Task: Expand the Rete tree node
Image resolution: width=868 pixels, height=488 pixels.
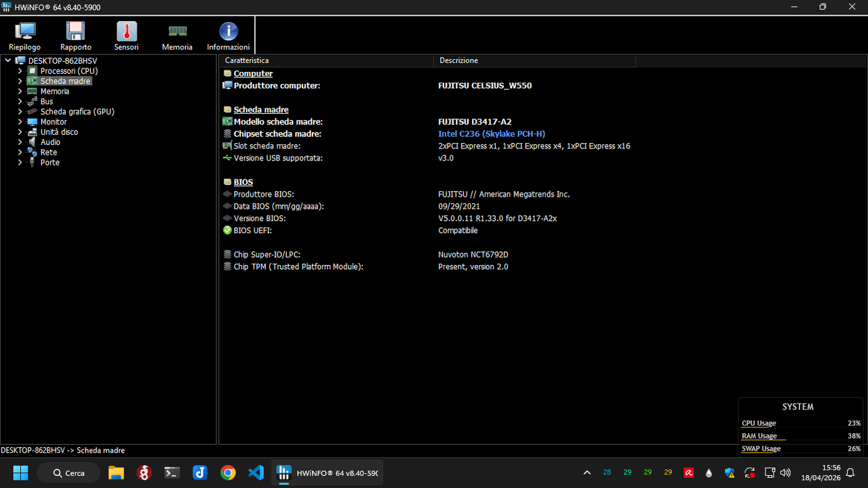Action: tap(20, 152)
